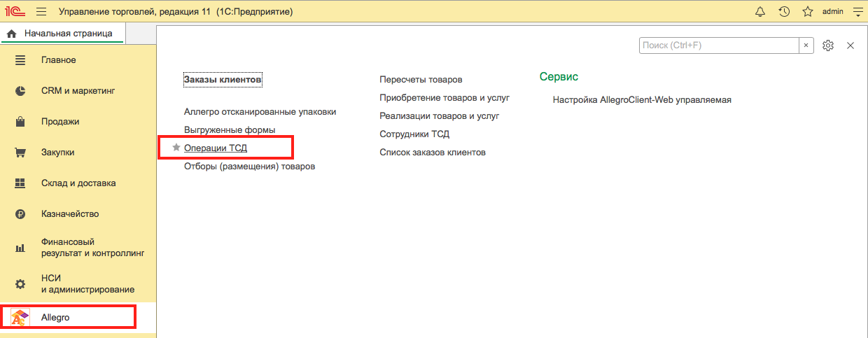Screen dimensions: 868x338
Task: Click the Allegro logo icon
Action: pyautogui.click(x=20, y=317)
